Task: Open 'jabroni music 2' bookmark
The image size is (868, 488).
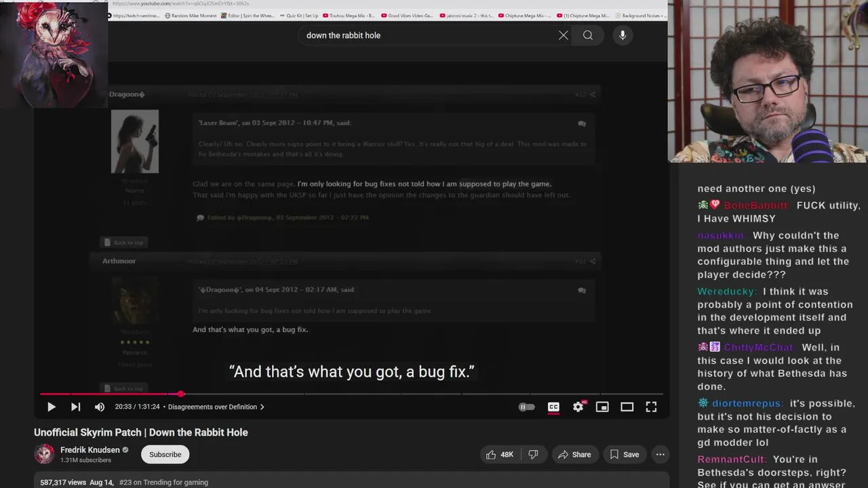Action: (467, 16)
